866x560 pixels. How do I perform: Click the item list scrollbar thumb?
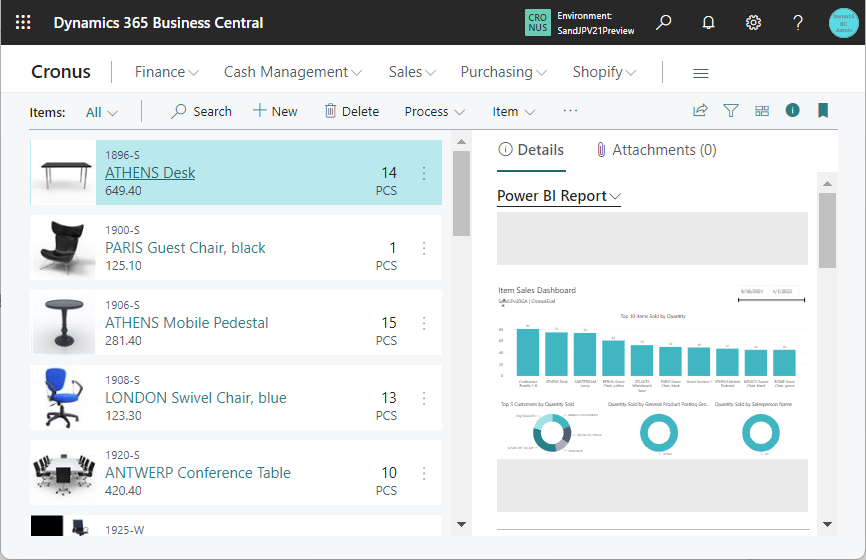[x=461, y=193]
